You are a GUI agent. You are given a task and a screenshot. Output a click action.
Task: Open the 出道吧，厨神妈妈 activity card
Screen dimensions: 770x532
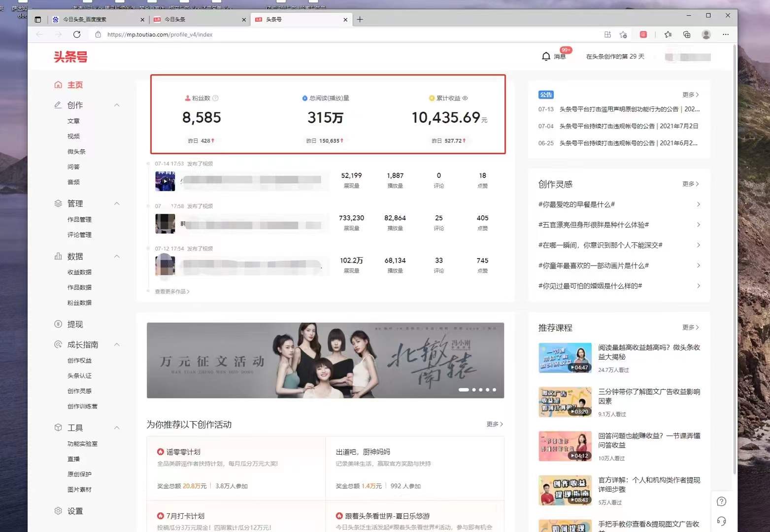(x=415, y=468)
